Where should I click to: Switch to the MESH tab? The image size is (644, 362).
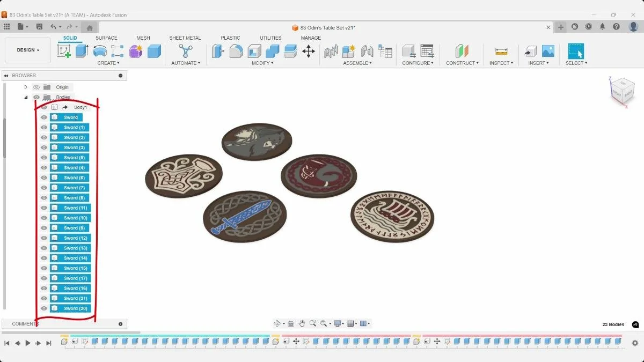(143, 38)
